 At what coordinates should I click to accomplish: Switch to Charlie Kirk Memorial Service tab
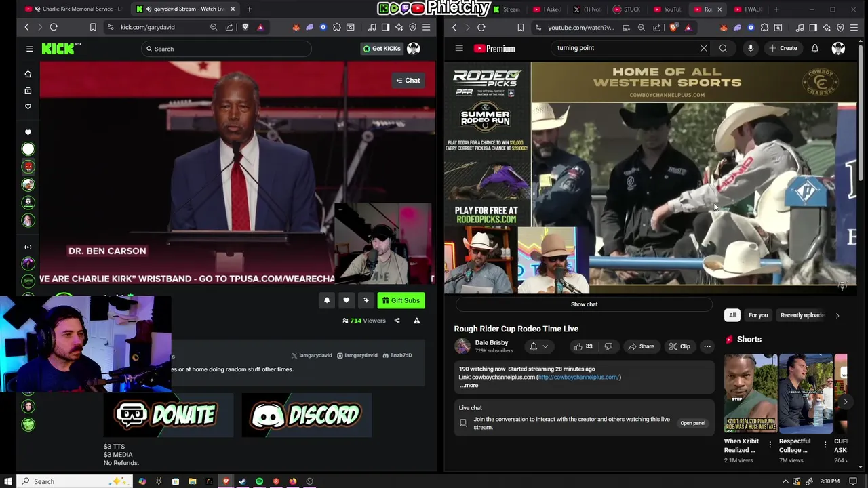tap(74, 9)
